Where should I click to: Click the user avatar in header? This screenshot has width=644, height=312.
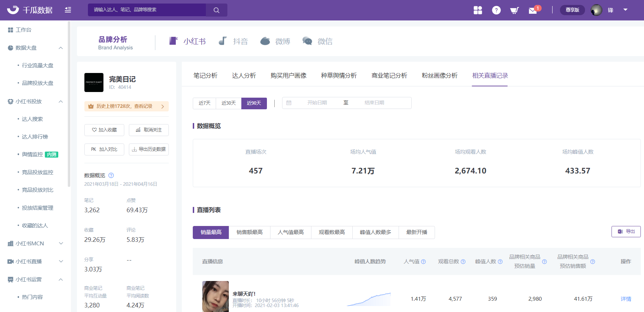596,10
